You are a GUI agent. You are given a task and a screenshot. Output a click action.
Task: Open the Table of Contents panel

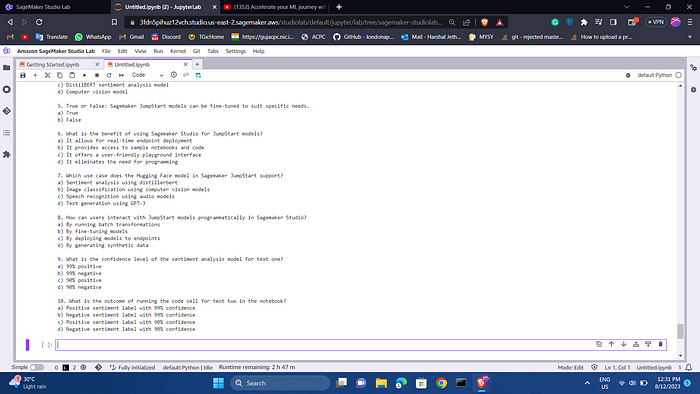point(7,133)
